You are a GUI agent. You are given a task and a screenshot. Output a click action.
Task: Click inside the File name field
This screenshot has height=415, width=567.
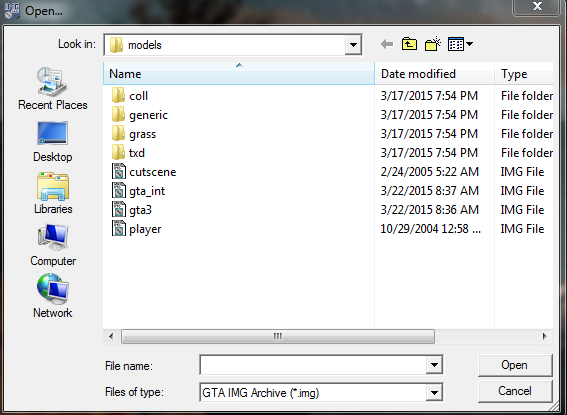coord(313,365)
